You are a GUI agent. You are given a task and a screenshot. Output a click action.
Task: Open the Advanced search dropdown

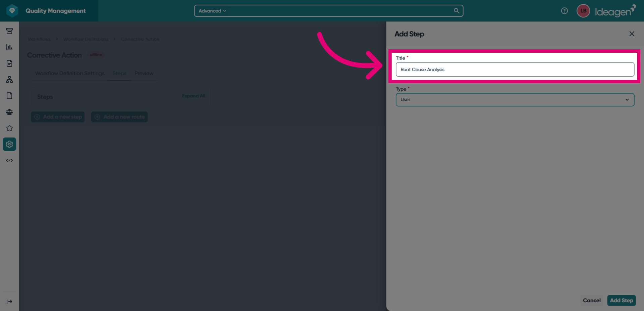pyautogui.click(x=212, y=11)
